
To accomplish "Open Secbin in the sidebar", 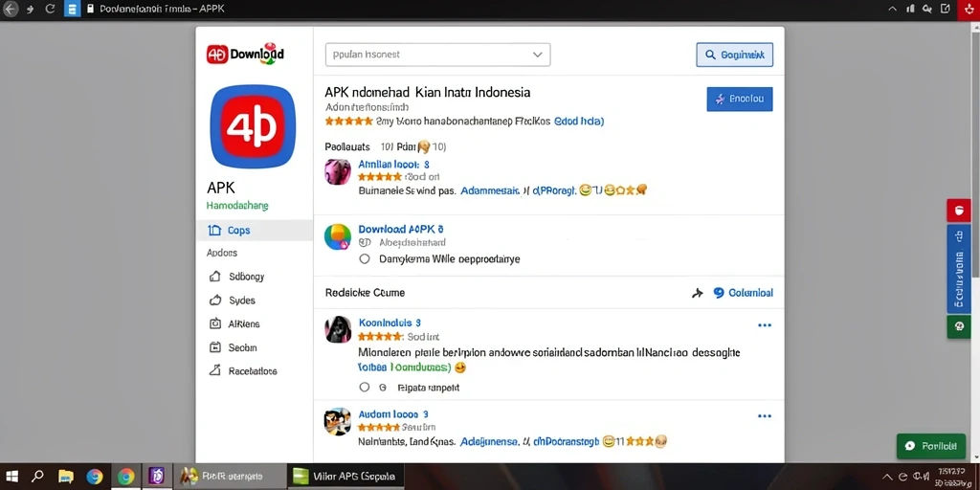I will click(x=242, y=347).
